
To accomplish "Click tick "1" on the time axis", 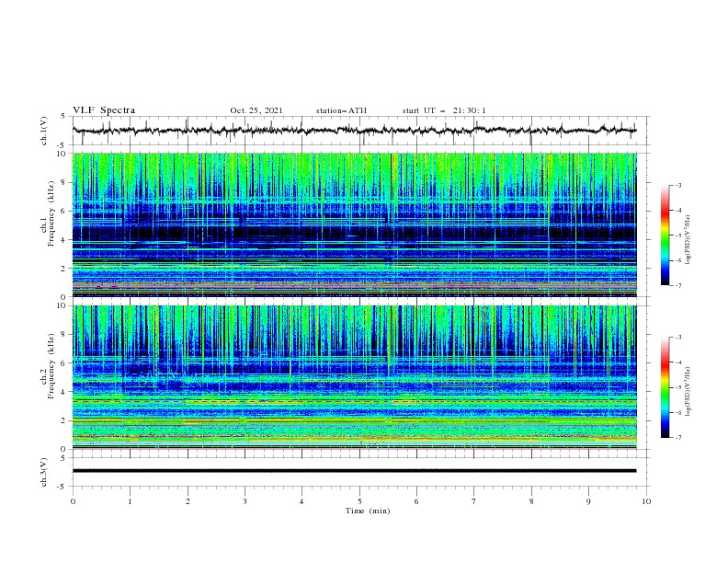I will pos(130,501).
